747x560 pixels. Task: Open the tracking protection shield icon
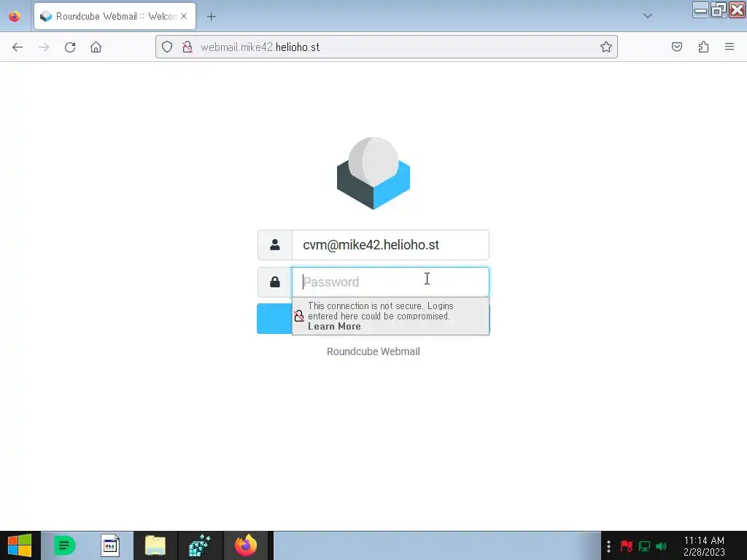pyautogui.click(x=167, y=47)
